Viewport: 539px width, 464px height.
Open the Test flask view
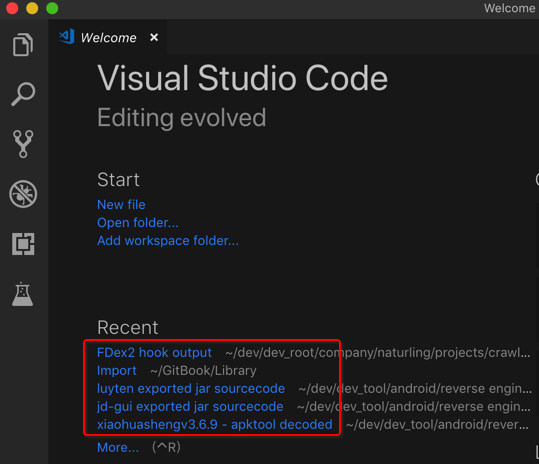23,294
